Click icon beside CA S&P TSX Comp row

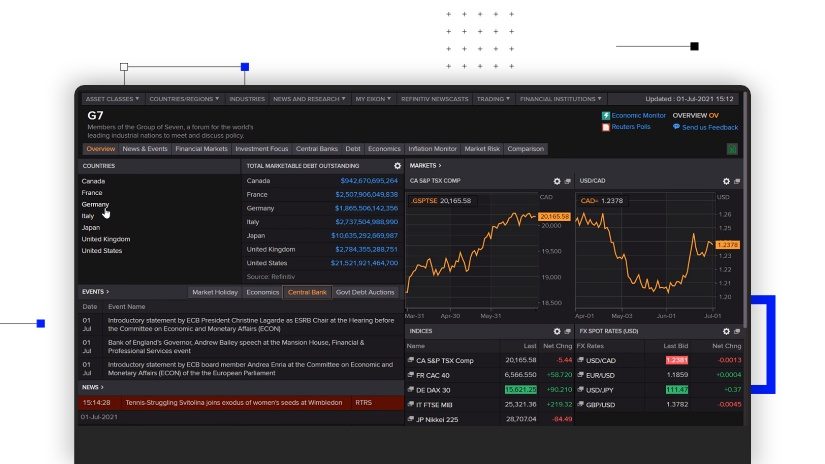(x=410, y=360)
